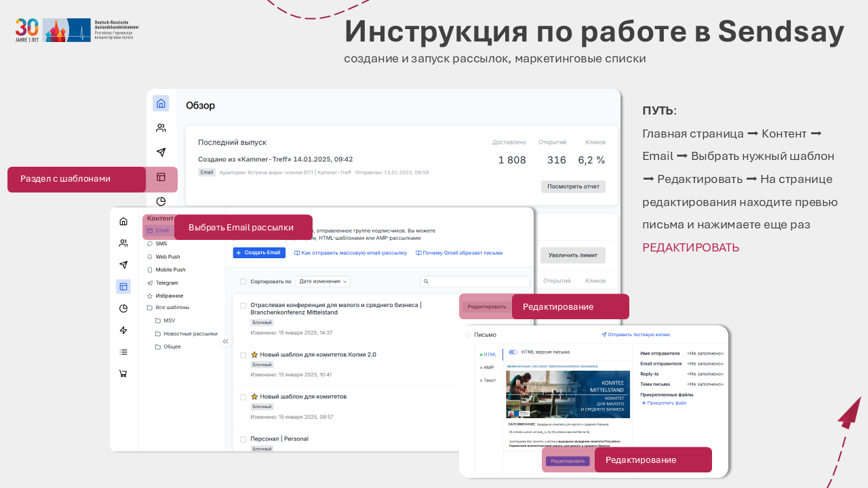The image size is (868, 488).
Task: Select Telegram content type
Action: click(167, 283)
